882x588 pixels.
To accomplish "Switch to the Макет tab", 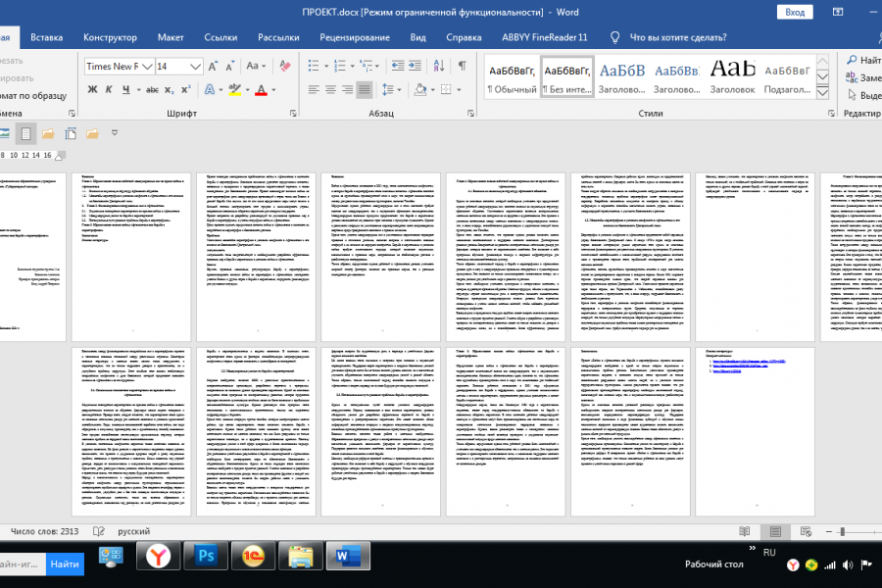I will [171, 37].
